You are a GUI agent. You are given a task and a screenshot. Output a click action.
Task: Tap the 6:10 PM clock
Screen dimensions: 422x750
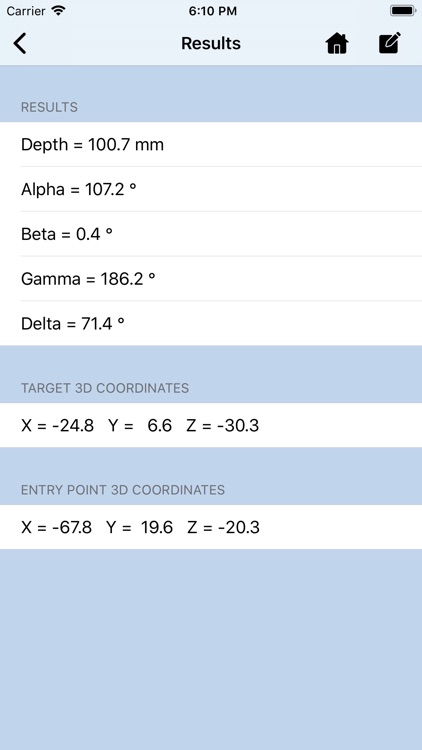click(x=212, y=11)
